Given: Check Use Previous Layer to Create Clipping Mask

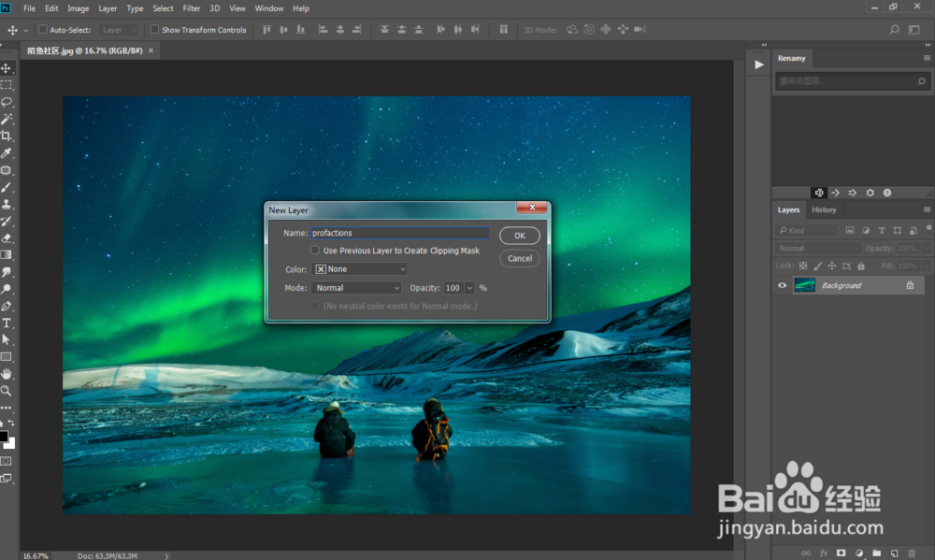Looking at the screenshot, I should [x=315, y=251].
